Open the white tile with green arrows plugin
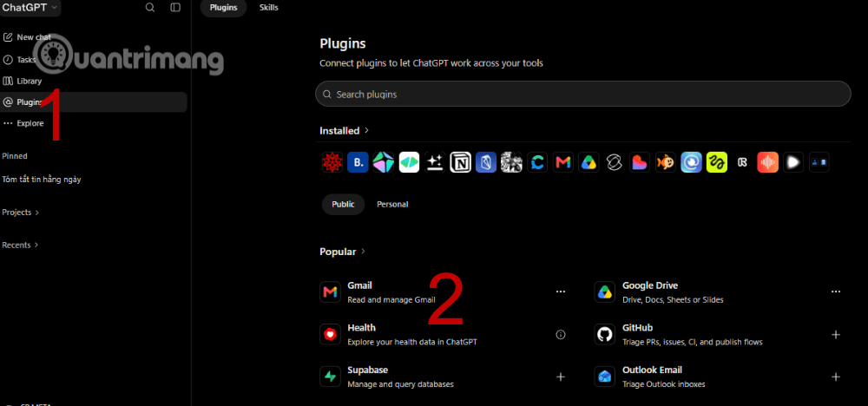Screen dimensions: 868x406 click(409, 162)
